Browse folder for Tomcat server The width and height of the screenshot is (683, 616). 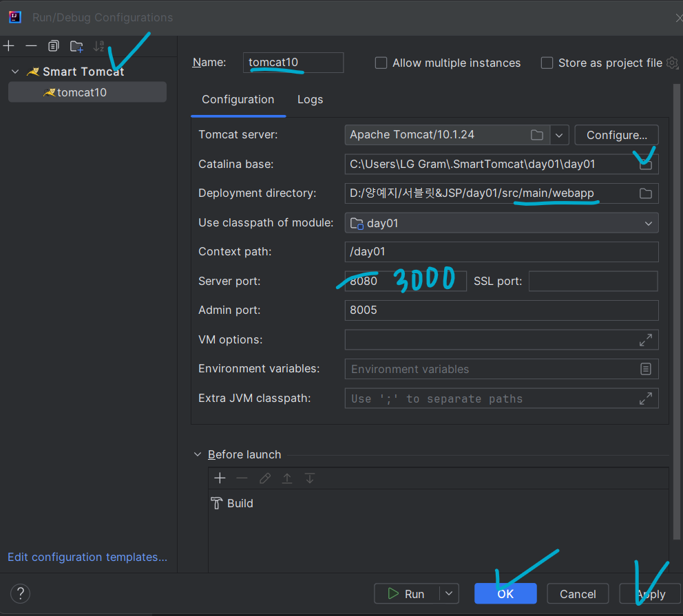[x=536, y=135]
